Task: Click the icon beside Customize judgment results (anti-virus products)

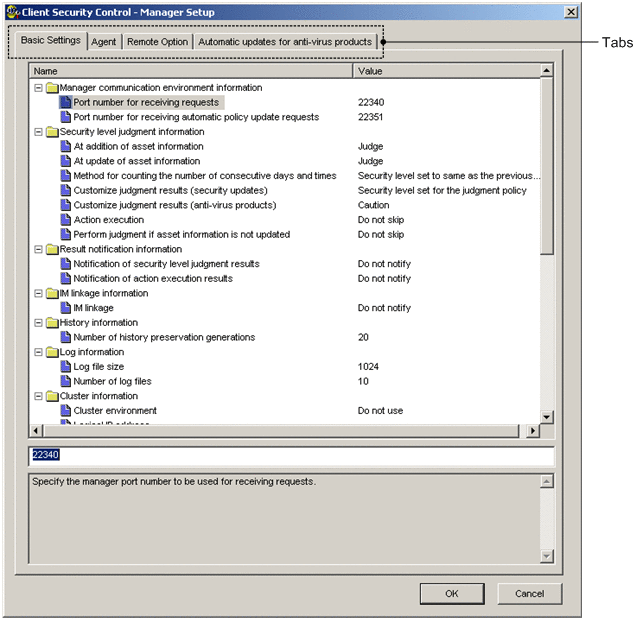Action: (x=65, y=205)
